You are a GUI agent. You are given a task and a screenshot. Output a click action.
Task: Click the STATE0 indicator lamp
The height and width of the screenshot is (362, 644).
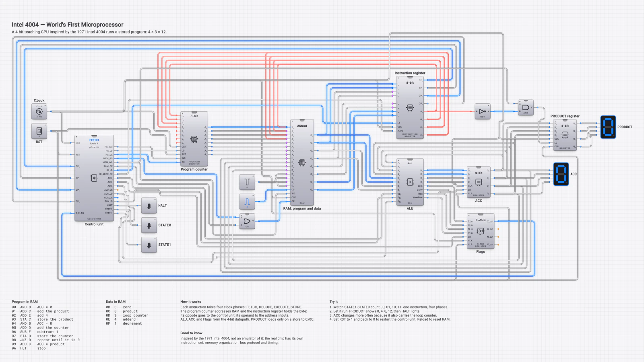click(x=149, y=225)
